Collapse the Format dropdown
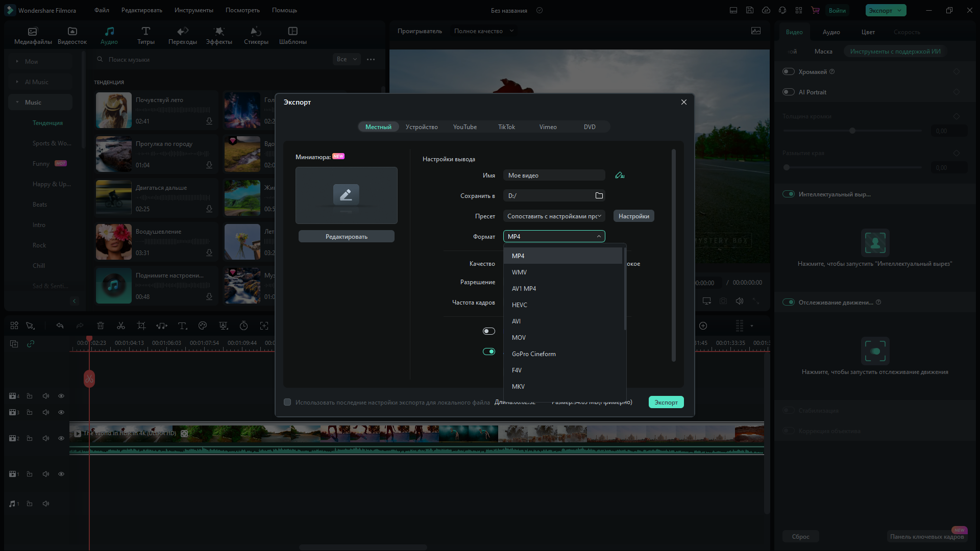 599,237
